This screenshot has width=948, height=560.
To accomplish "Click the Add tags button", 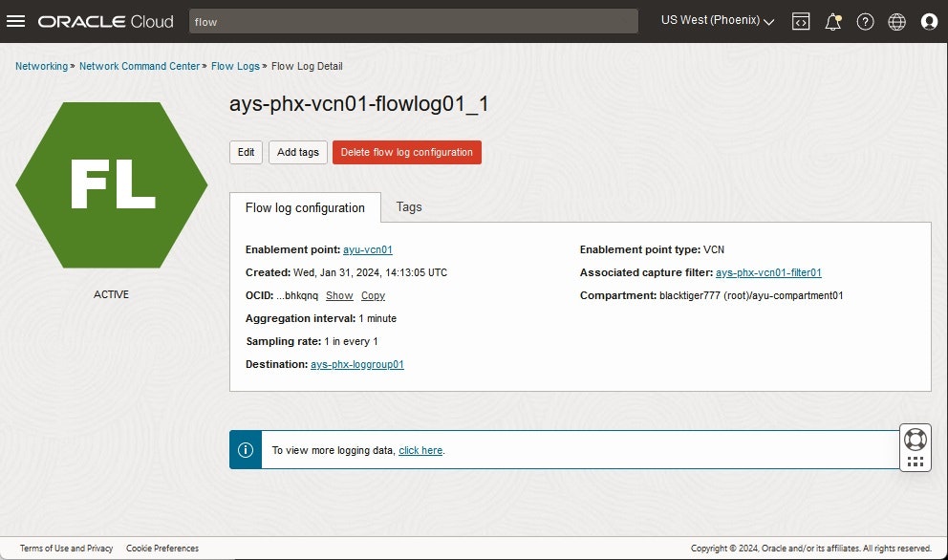I will [298, 152].
